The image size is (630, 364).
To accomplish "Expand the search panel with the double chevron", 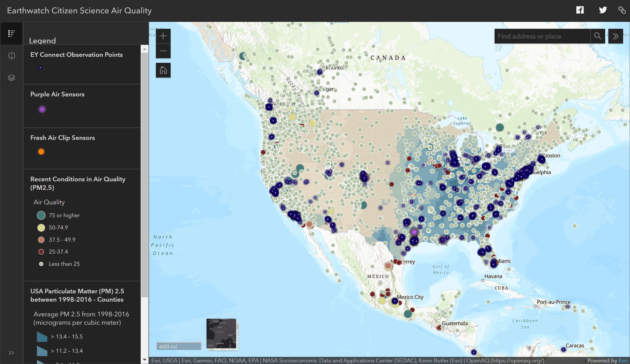I will click(615, 36).
